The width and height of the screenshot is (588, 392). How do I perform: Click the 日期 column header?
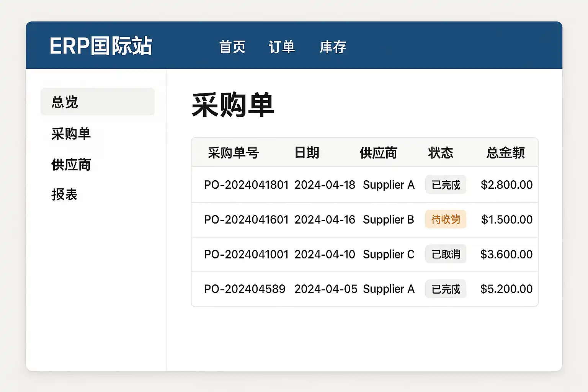point(307,153)
